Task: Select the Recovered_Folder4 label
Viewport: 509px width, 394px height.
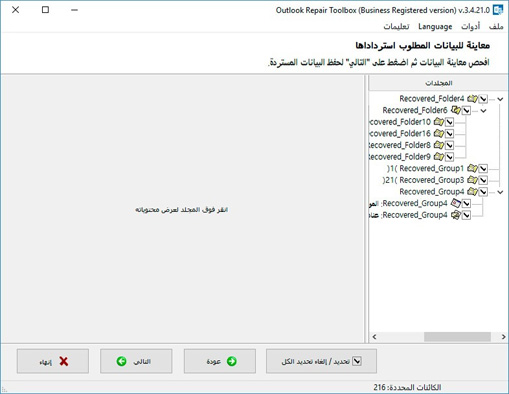Action: tap(432, 99)
